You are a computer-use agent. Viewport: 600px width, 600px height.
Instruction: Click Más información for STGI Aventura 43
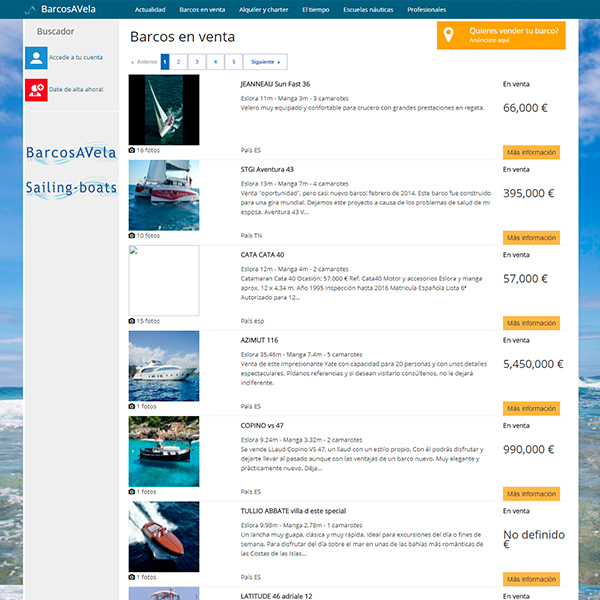(531, 238)
